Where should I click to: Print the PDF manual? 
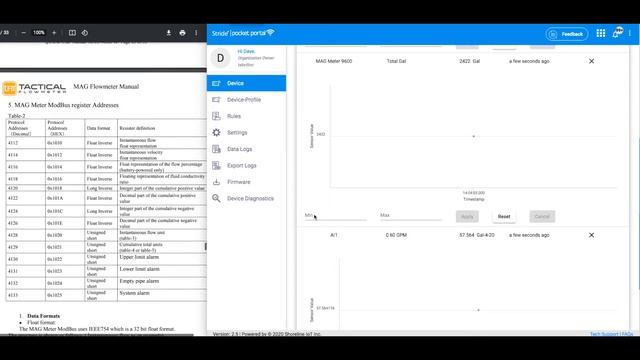[x=182, y=33]
